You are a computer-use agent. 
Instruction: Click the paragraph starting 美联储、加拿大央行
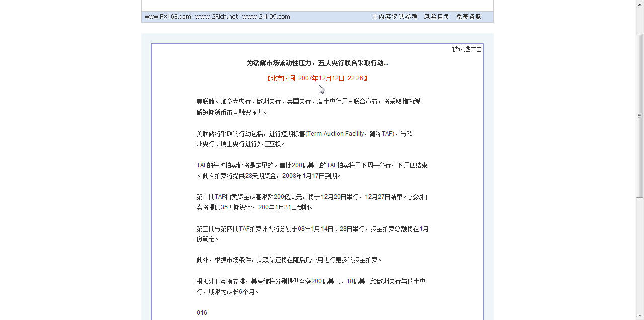pos(308,106)
